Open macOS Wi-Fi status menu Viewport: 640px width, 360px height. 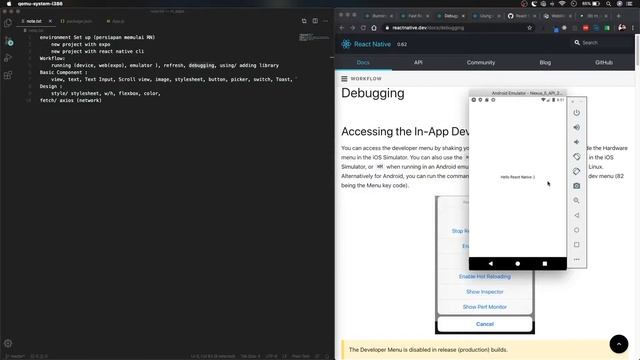click(x=562, y=4)
